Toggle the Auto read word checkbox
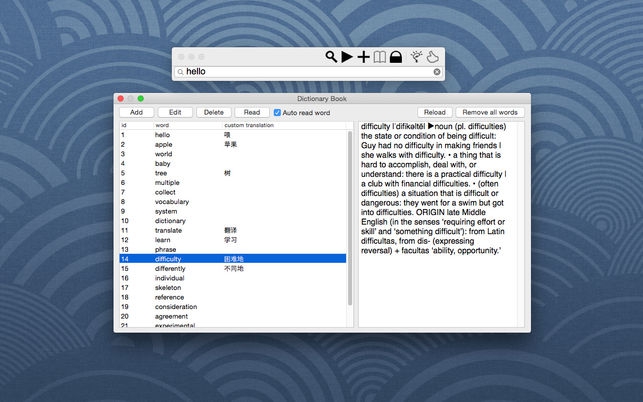 click(x=277, y=112)
